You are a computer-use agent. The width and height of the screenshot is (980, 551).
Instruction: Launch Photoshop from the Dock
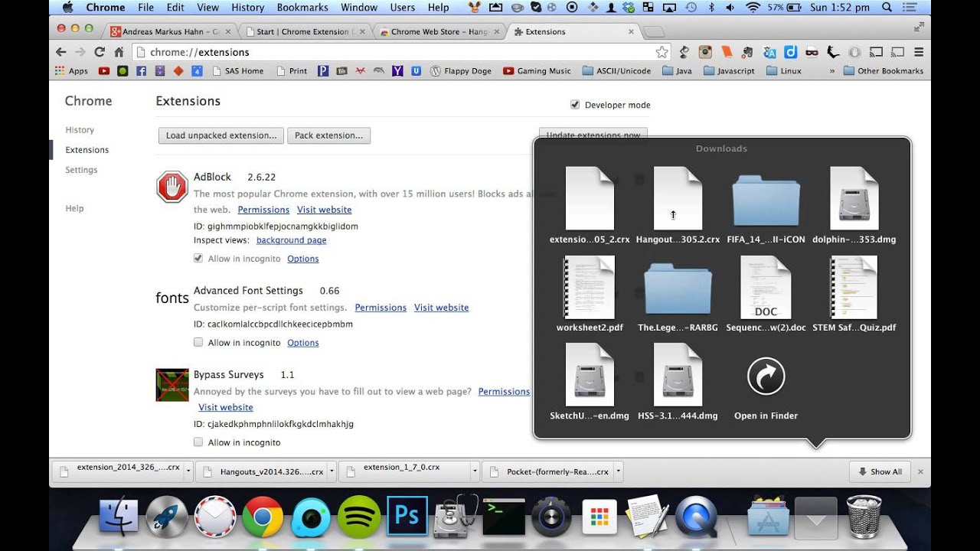407,517
